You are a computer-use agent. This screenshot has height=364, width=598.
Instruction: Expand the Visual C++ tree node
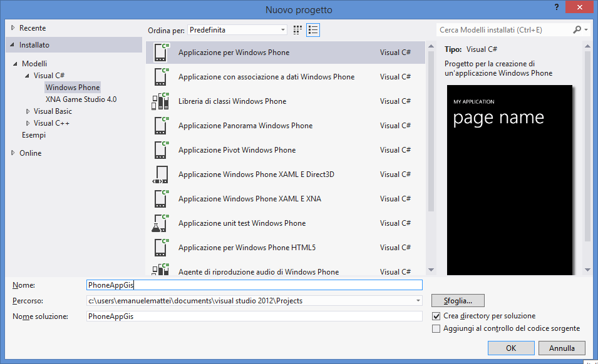28,123
